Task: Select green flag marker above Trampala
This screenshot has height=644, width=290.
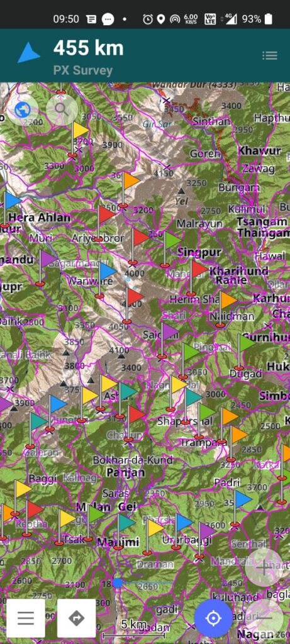Action: point(205,421)
